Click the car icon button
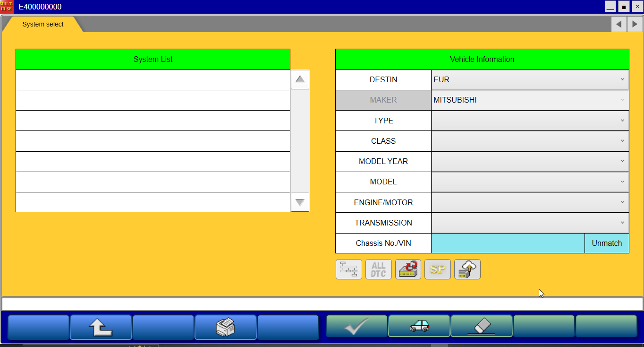644x347 pixels. click(419, 326)
